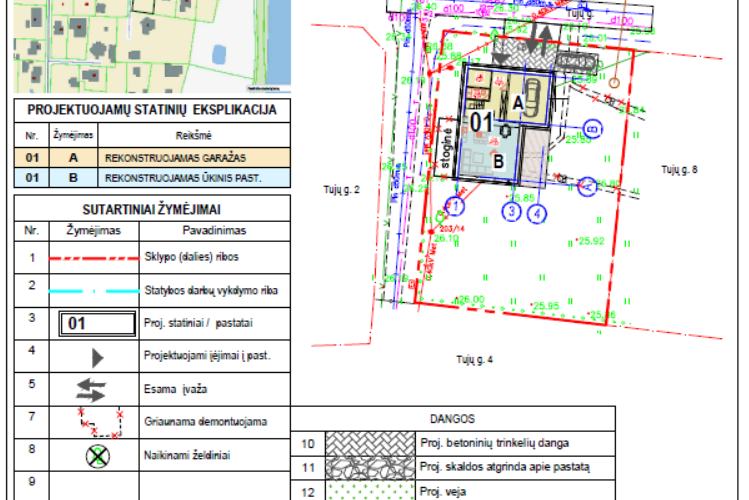Image resolution: width=749 pixels, height=500 pixels.
Task: Select 'REKONSTRUOJAMAS GARAŽAS' row text
Action: (x=175, y=158)
